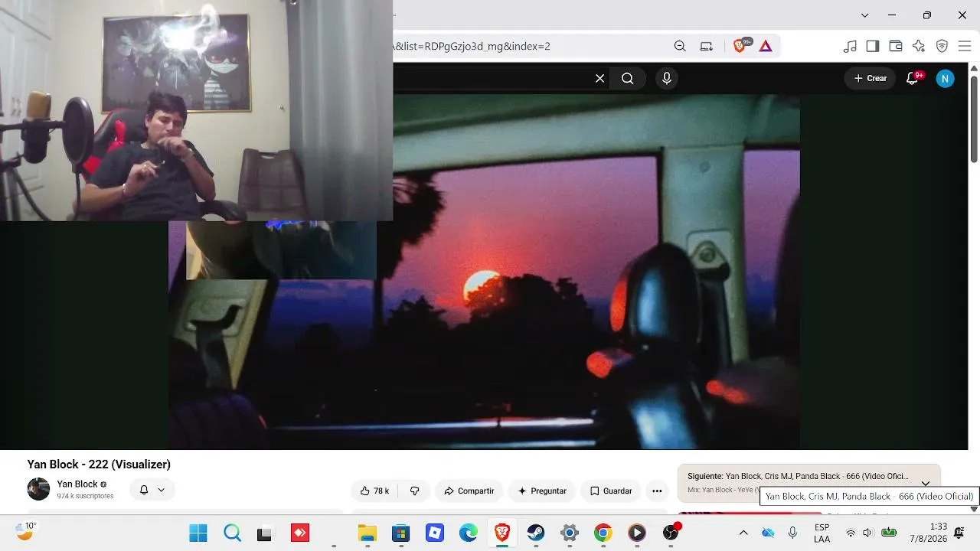Open OBS Studio from the taskbar
The image size is (980, 551).
coord(671,533)
